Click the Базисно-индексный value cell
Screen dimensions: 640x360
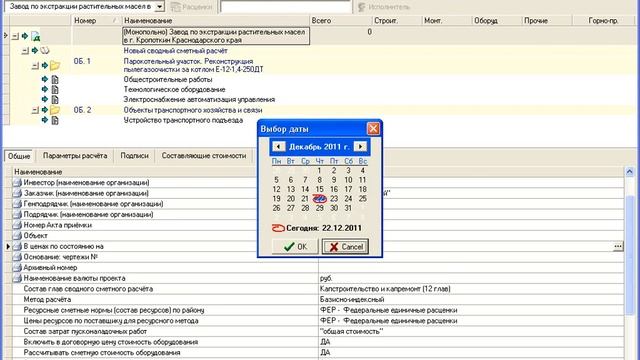(471, 300)
